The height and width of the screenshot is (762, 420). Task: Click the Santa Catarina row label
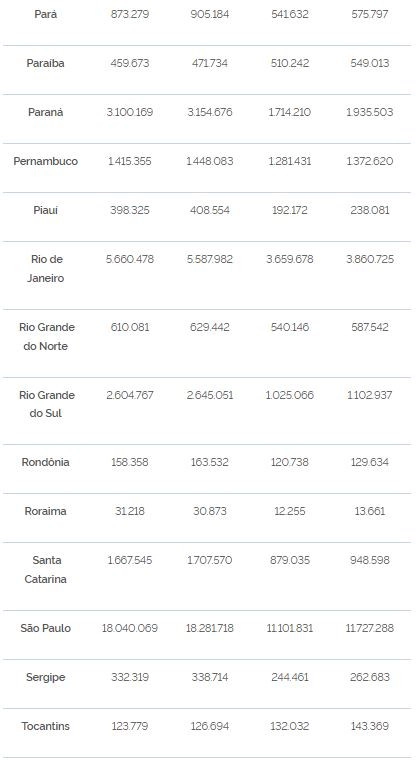pyautogui.click(x=46, y=570)
